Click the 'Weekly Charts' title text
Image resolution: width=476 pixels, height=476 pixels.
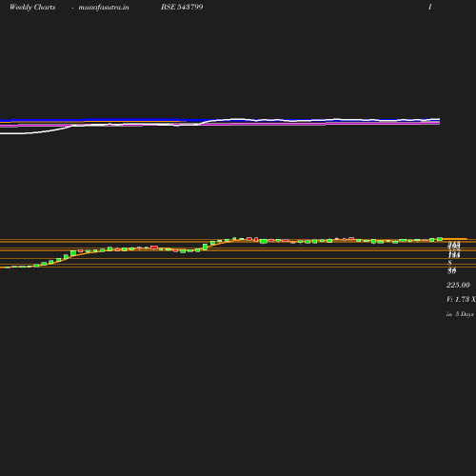click(32, 7)
